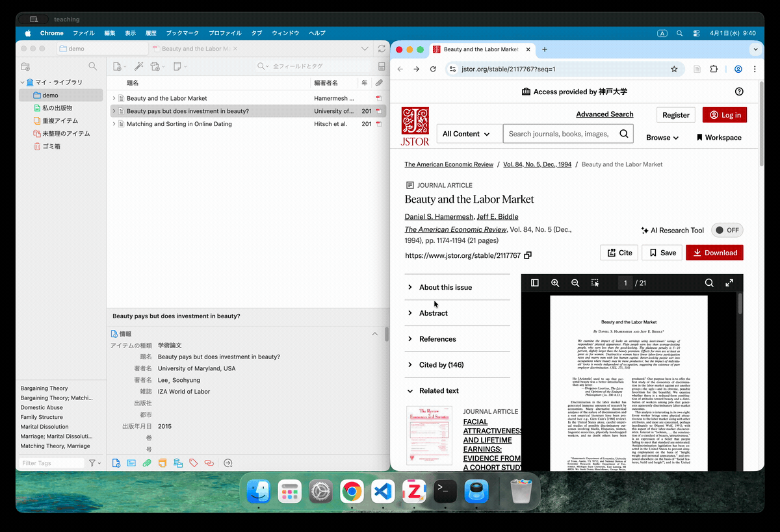780x532 pixels.
Task: Click the red Download button
Action: tap(714, 253)
